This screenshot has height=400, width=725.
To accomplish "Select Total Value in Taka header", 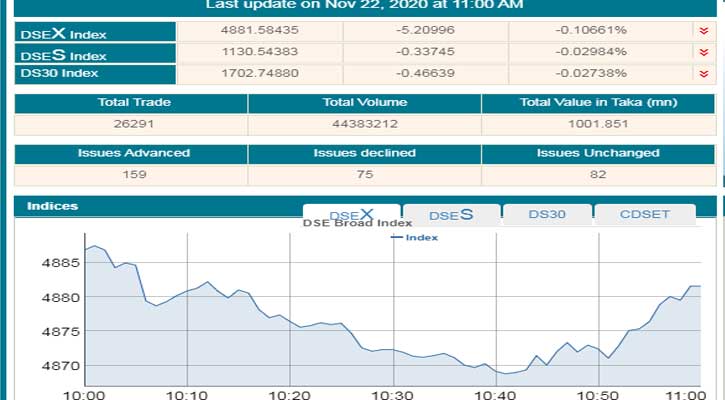I will 598,103.
